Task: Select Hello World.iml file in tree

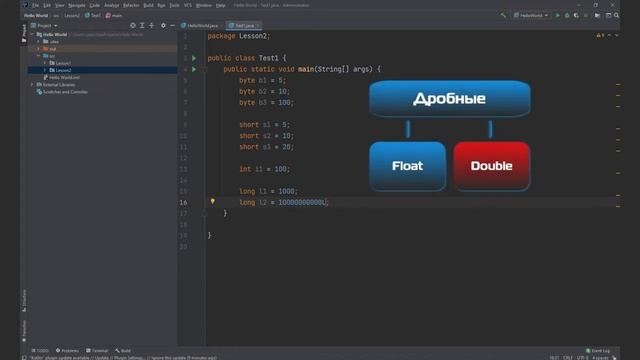Action: point(62,77)
